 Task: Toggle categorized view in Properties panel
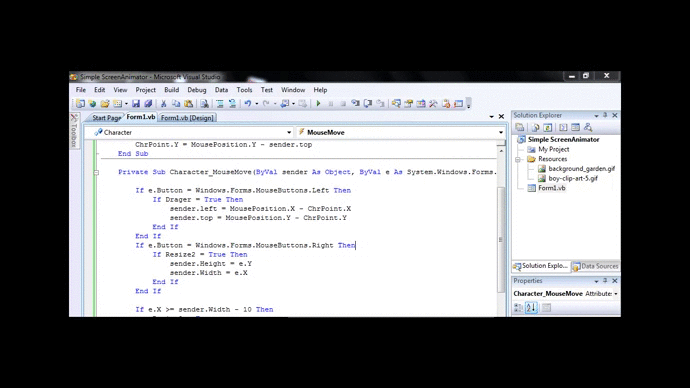(x=518, y=307)
